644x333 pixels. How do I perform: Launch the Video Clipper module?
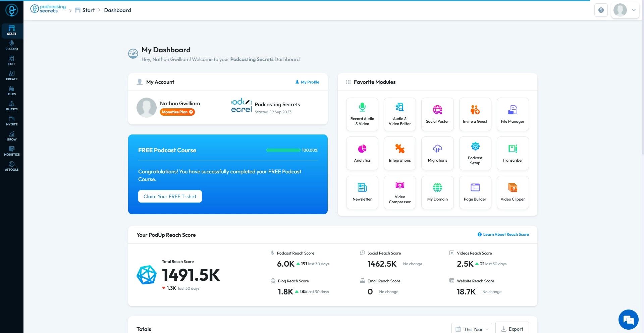[x=513, y=192]
